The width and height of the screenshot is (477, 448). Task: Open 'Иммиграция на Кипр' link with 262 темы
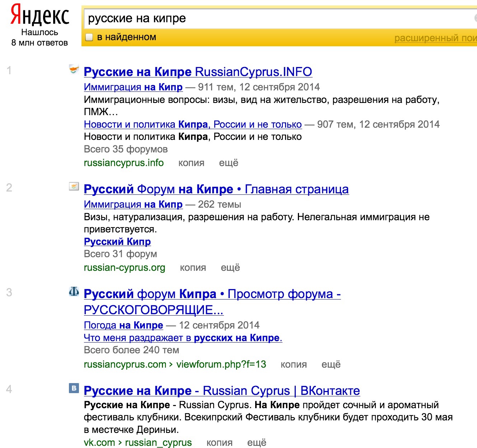coord(133,204)
